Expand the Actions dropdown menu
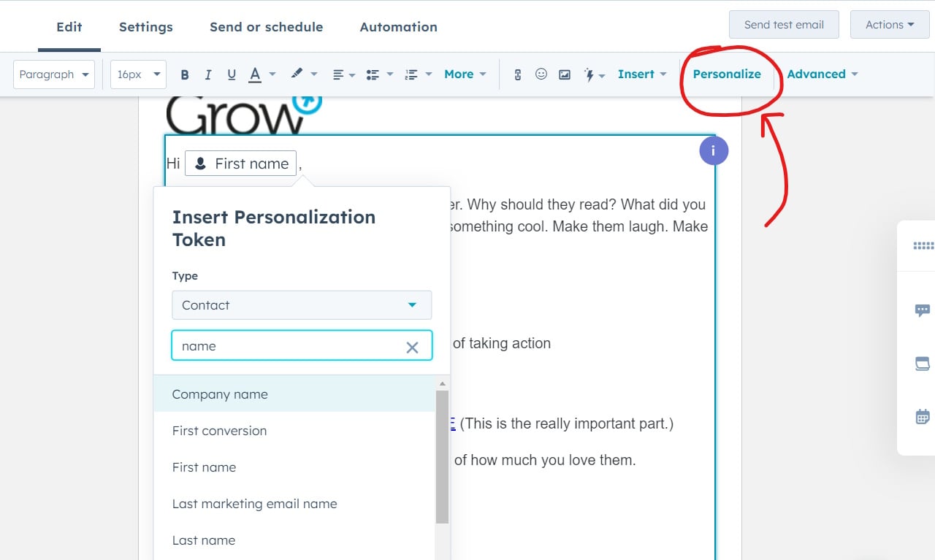The width and height of the screenshot is (935, 560). pos(890,25)
